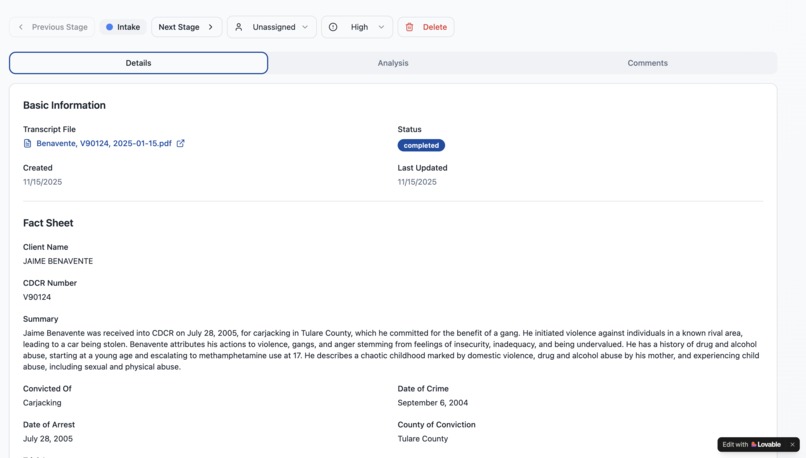Viewport: 806px width, 458px height.
Task: Delete this transcript record
Action: pyautogui.click(x=426, y=27)
